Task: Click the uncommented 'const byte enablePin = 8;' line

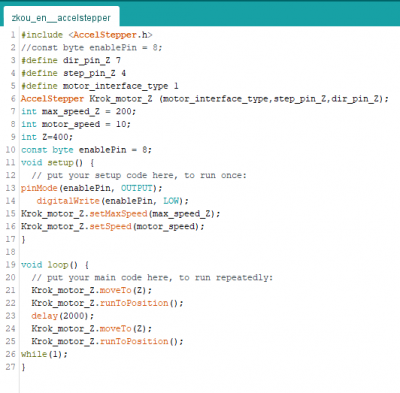Action: pos(86,150)
